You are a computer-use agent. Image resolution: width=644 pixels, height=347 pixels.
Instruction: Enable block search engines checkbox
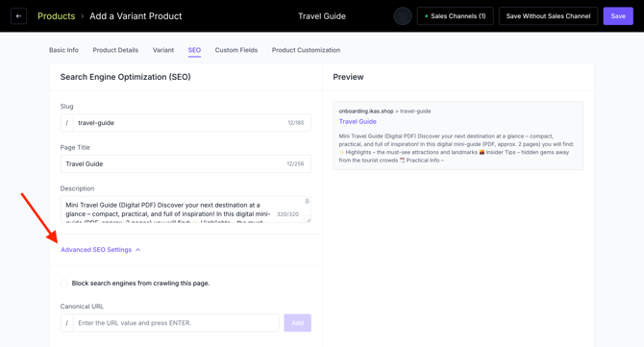64,283
